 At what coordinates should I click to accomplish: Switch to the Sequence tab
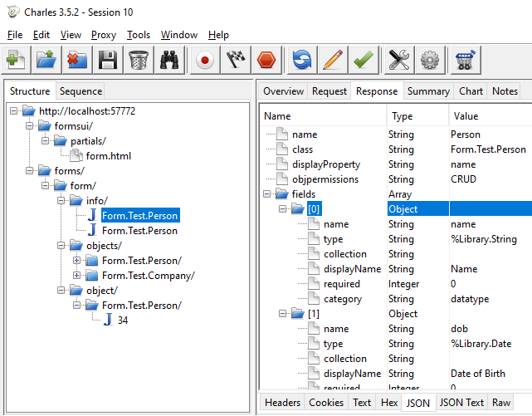pos(81,91)
